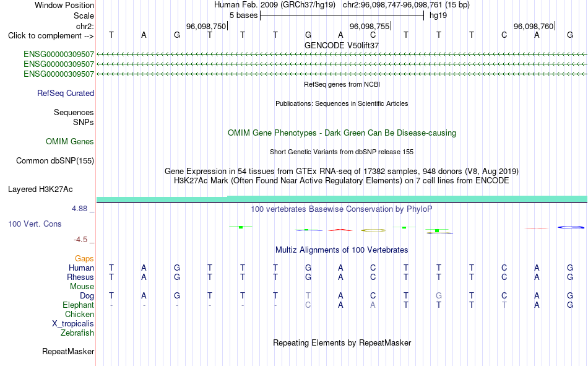Click the orange Gaps label
Image resolution: width=588 pixels, height=366 pixels.
click(84, 258)
